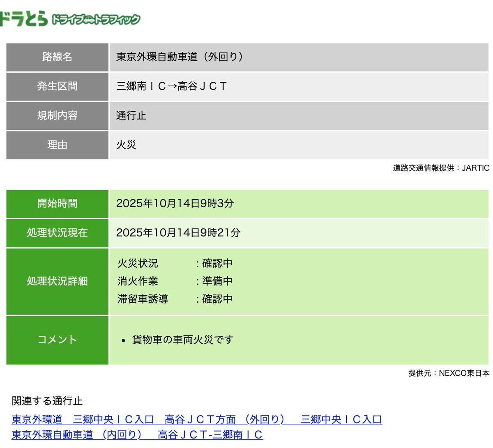Select the 理由 header cell
This screenshot has width=493, height=448.
click(58, 145)
